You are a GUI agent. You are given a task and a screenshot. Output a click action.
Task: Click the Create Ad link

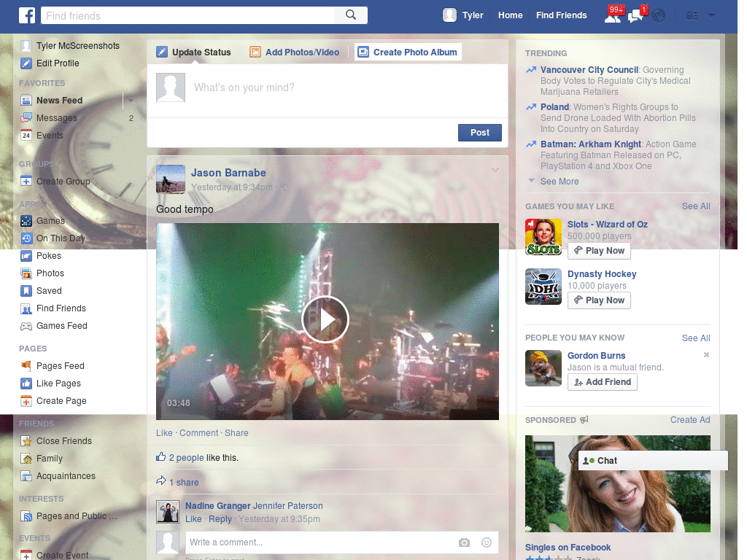pyautogui.click(x=690, y=420)
